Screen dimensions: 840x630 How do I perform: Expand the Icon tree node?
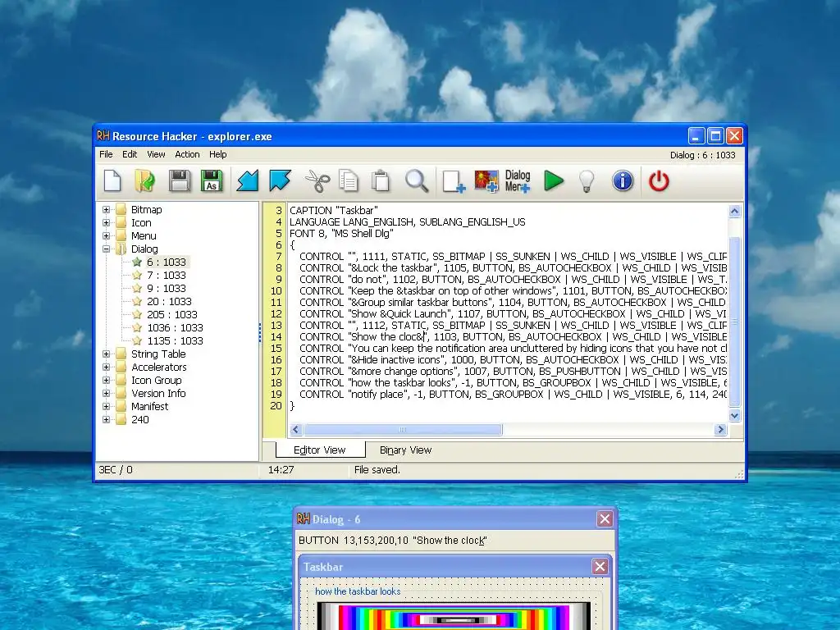point(106,222)
